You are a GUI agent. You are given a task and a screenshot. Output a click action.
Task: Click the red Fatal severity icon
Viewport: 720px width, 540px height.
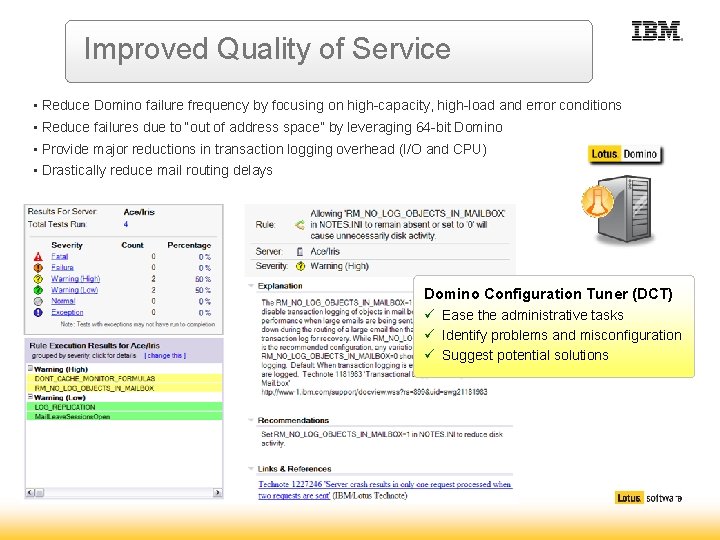pos(38,257)
